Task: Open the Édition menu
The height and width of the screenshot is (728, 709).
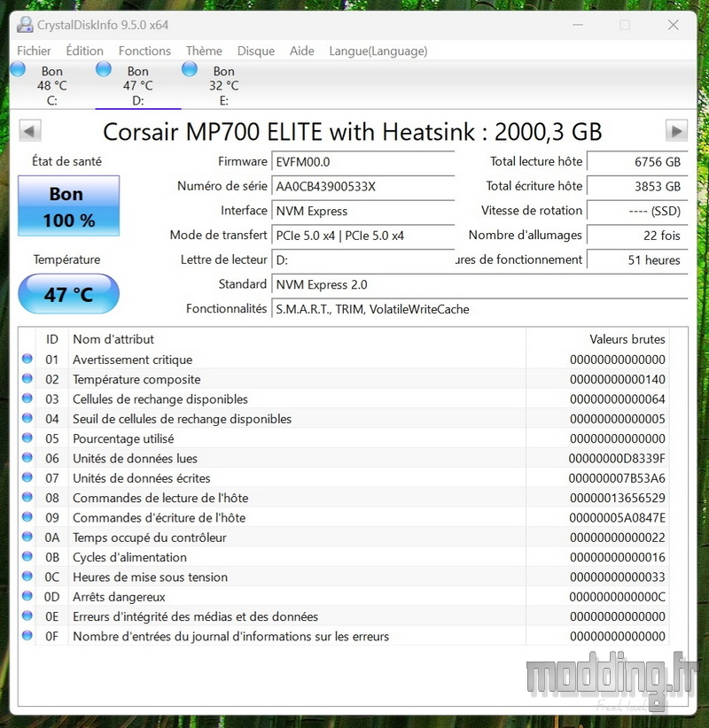Action: point(84,50)
